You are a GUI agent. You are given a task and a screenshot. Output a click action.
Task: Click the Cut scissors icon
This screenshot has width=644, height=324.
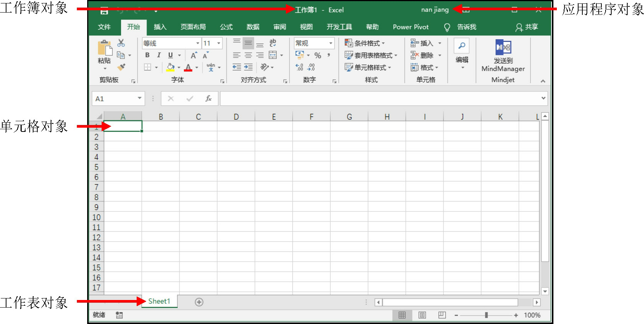[121, 43]
